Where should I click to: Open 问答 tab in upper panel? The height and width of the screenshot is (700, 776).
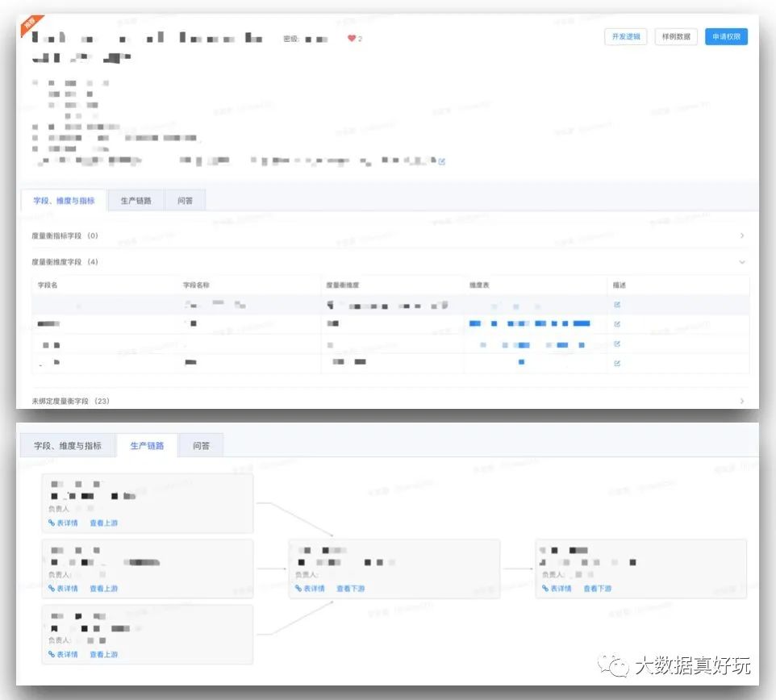pyautogui.click(x=185, y=200)
